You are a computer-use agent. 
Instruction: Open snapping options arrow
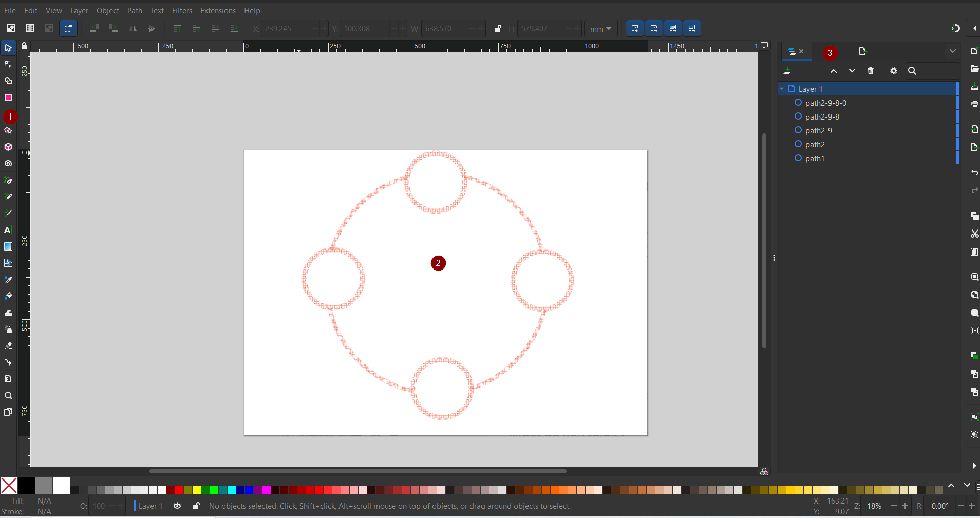point(974,28)
